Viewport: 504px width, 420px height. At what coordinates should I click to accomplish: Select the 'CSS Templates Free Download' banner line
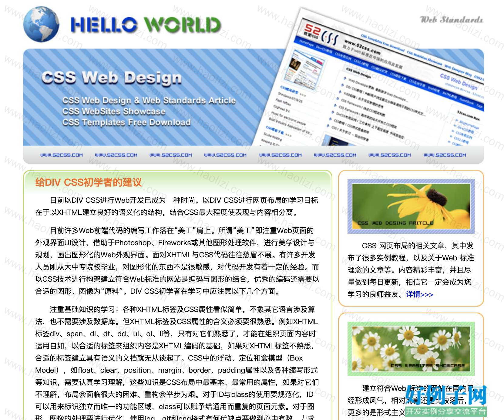[x=126, y=122]
